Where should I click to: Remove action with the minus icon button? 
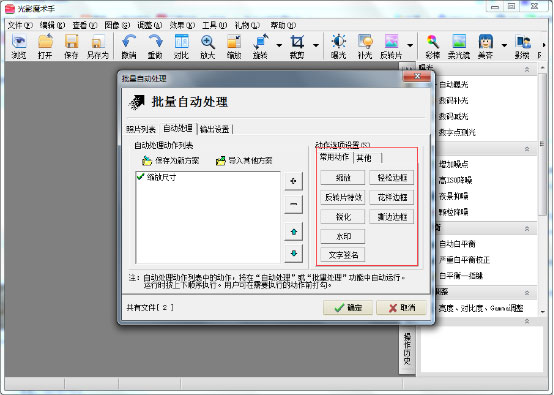[293, 204]
